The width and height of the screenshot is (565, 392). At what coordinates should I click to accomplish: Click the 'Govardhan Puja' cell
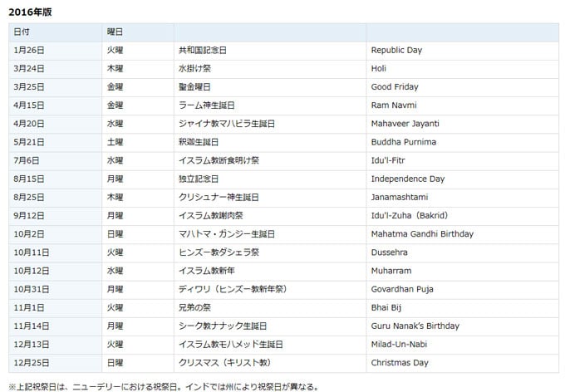click(x=463, y=289)
